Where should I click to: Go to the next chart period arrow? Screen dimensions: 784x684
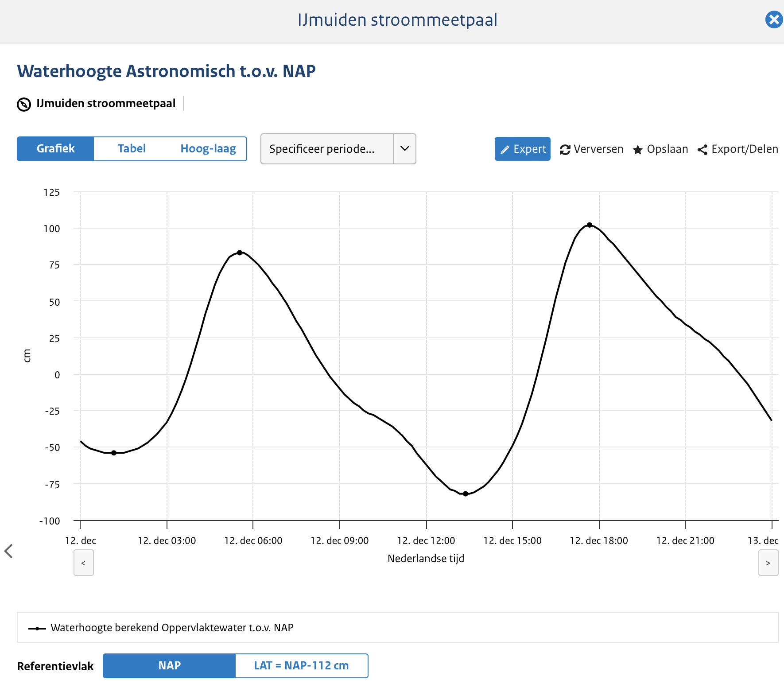768,563
